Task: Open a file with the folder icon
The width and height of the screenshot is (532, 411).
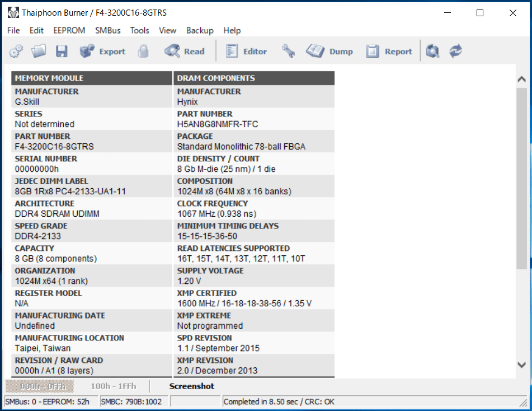Action: (x=39, y=52)
